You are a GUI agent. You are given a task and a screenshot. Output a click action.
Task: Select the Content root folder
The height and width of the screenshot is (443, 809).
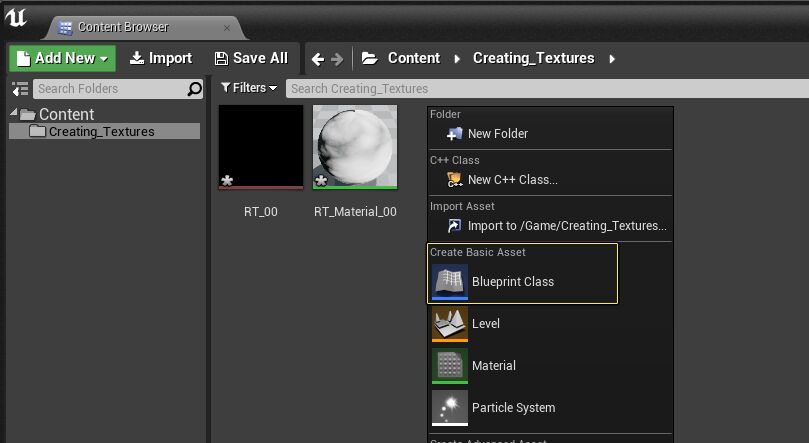click(x=67, y=114)
